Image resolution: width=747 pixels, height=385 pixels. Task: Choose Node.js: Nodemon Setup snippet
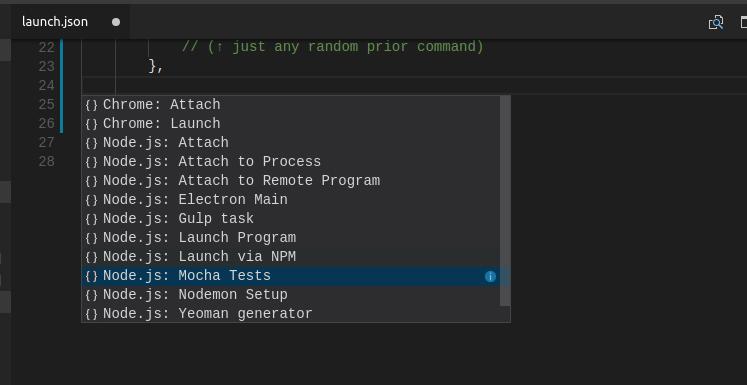pos(291,295)
